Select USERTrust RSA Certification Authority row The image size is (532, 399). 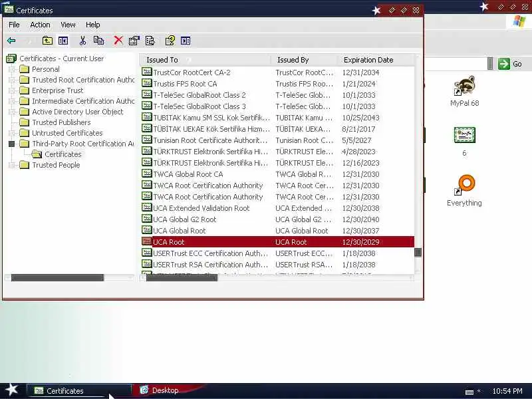(x=277, y=265)
